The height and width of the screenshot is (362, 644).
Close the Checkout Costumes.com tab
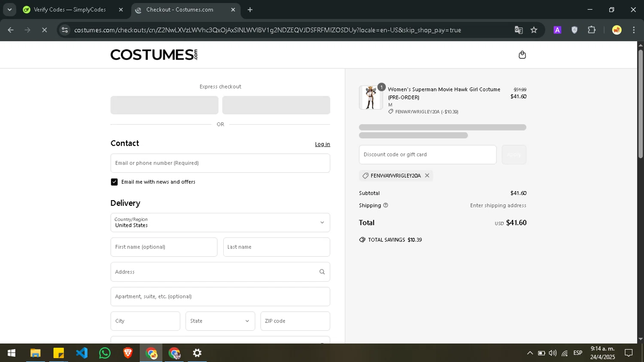(233, 9)
